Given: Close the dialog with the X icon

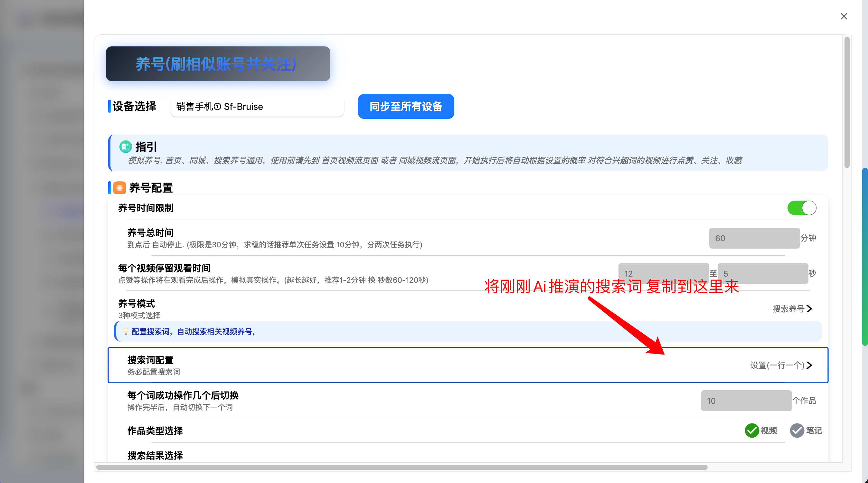Looking at the screenshot, I should (x=844, y=16).
